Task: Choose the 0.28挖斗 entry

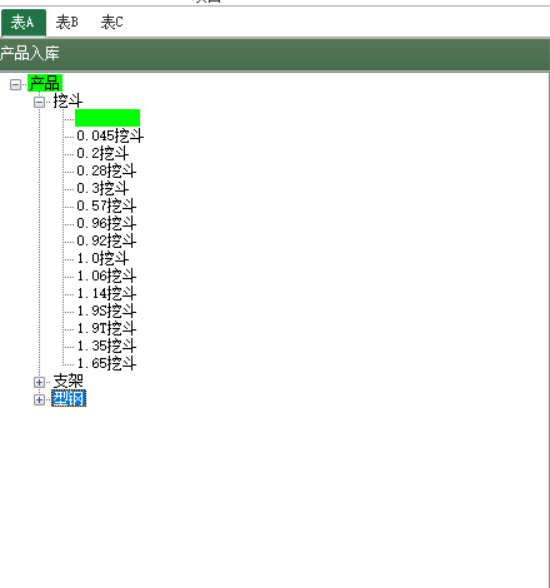Action: click(106, 171)
